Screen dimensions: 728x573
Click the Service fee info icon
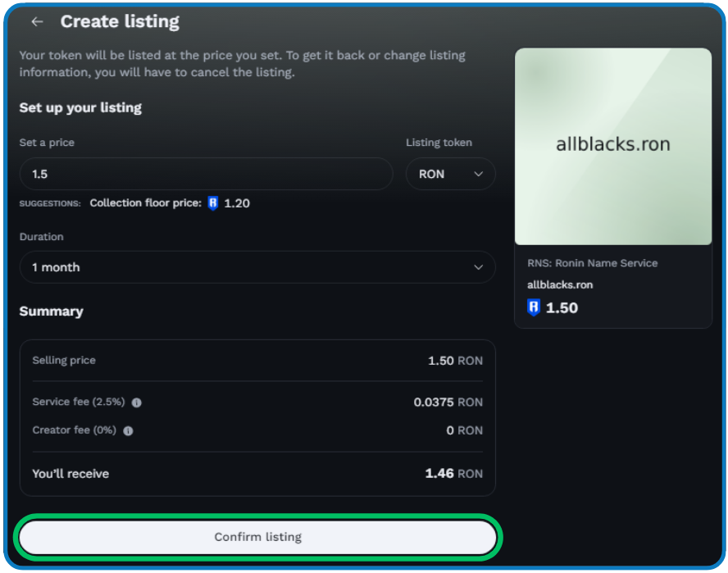click(136, 402)
